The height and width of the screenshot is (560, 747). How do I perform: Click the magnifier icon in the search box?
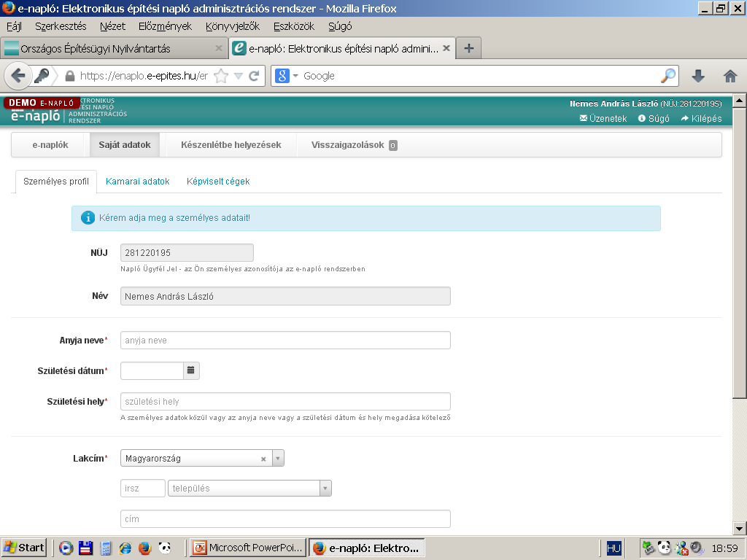(668, 76)
